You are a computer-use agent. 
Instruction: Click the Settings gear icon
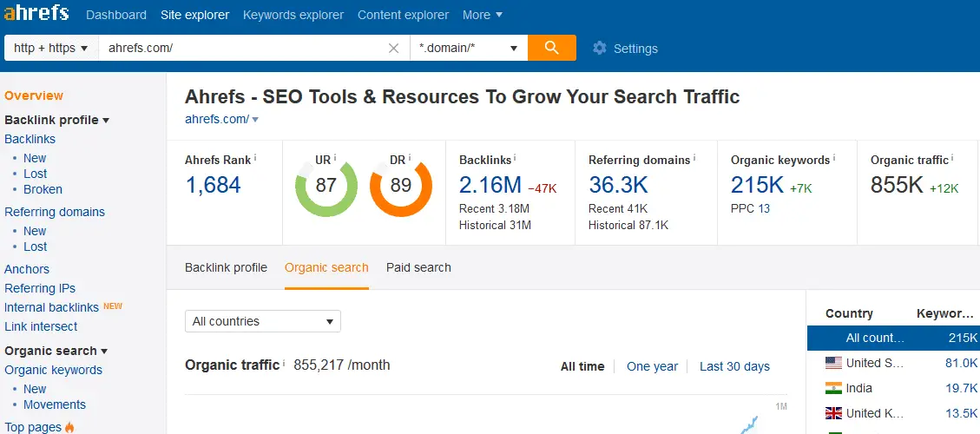600,48
